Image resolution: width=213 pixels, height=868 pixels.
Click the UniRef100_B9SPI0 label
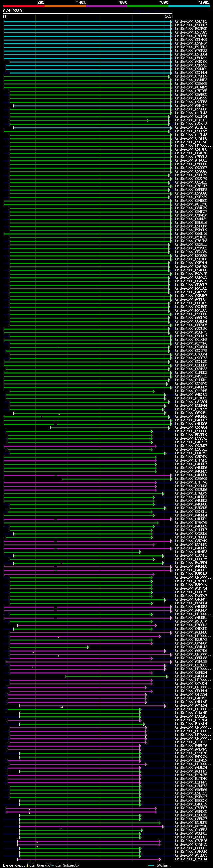pyautogui.click(x=191, y=44)
